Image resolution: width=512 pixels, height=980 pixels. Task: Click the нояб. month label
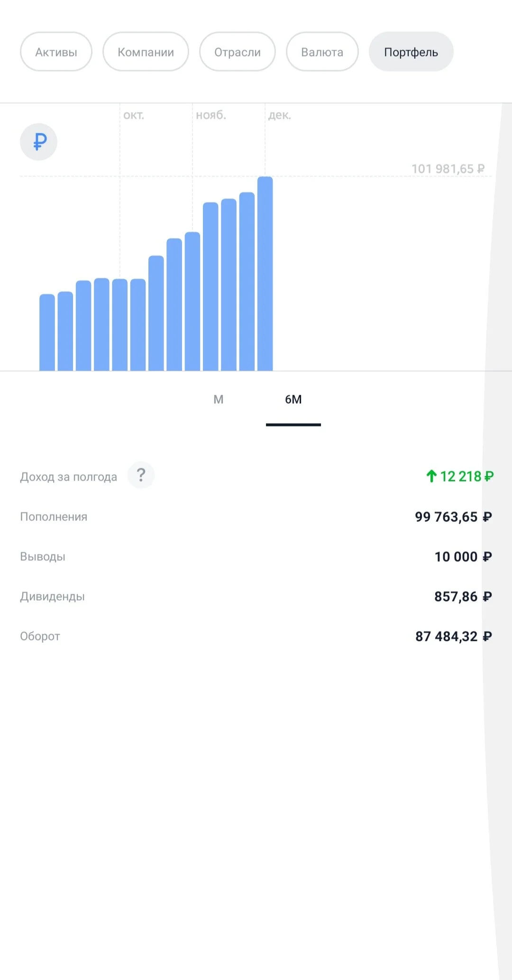tap(211, 115)
